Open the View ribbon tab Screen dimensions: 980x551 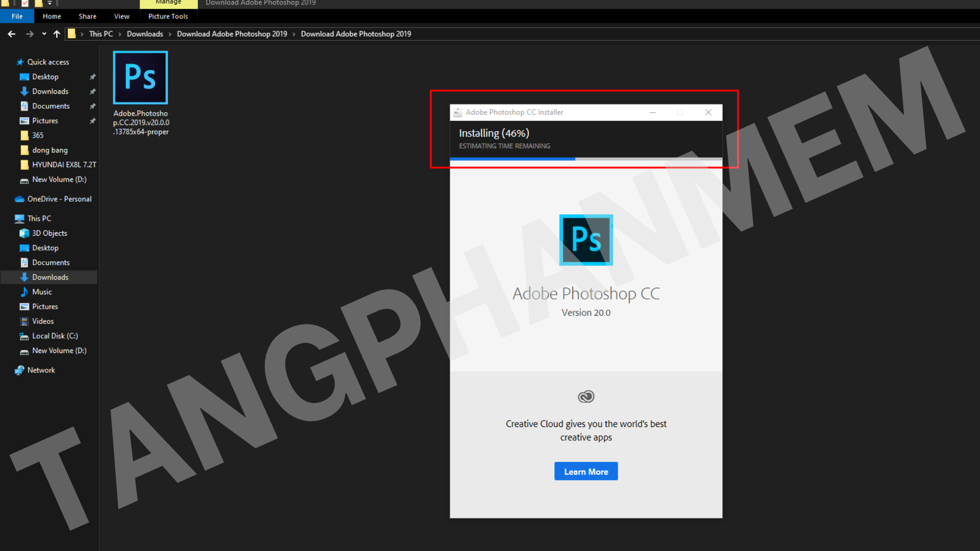click(x=121, y=16)
